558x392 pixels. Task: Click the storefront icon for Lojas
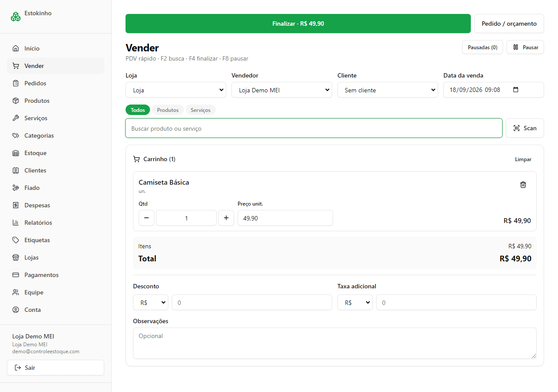pyautogui.click(x=16, y=257)
